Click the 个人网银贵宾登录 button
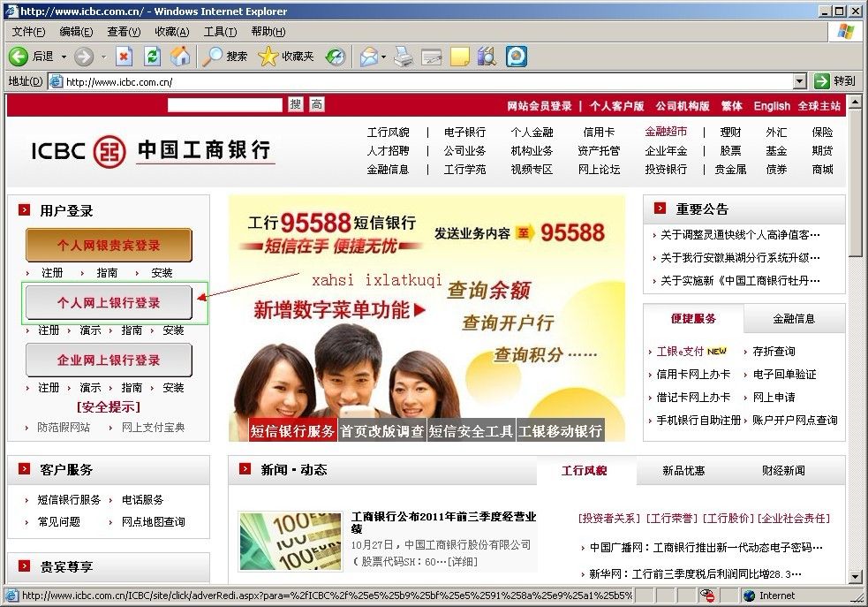Image resolution: width=868 pixels, height=607 pixels. point(109,245)
